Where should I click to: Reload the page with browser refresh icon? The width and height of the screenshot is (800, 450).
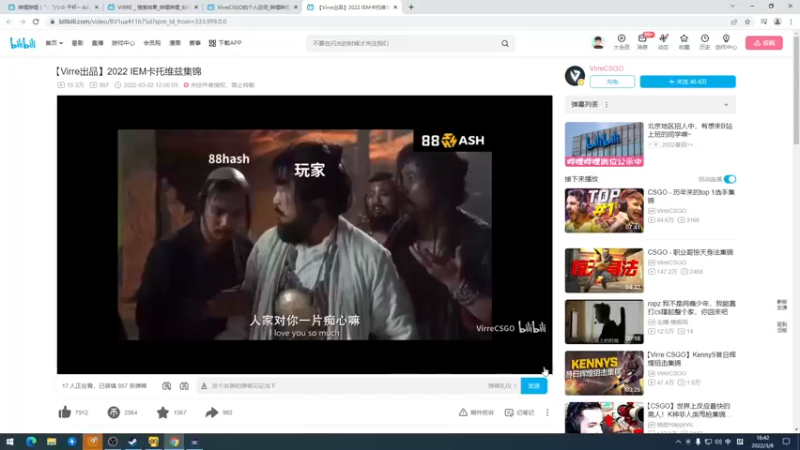coord(36,22)
